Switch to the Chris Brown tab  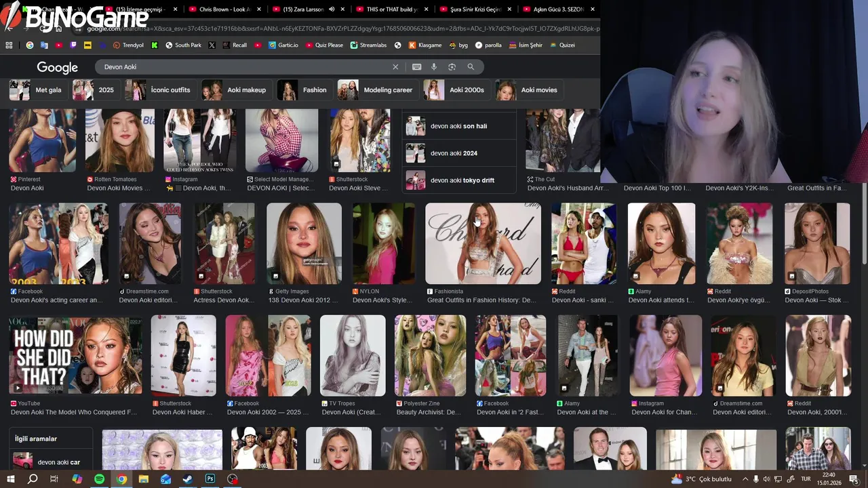pos(223,9)
